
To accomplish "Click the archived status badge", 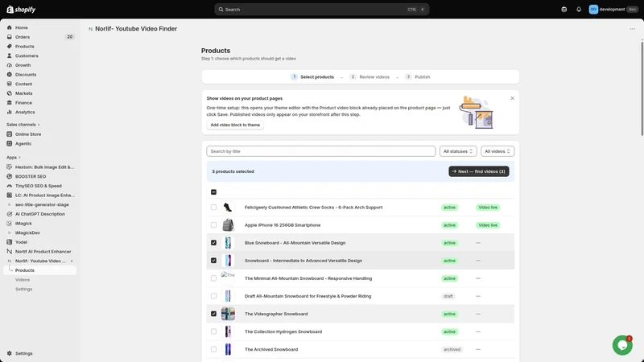I will [x=452, y=350].
